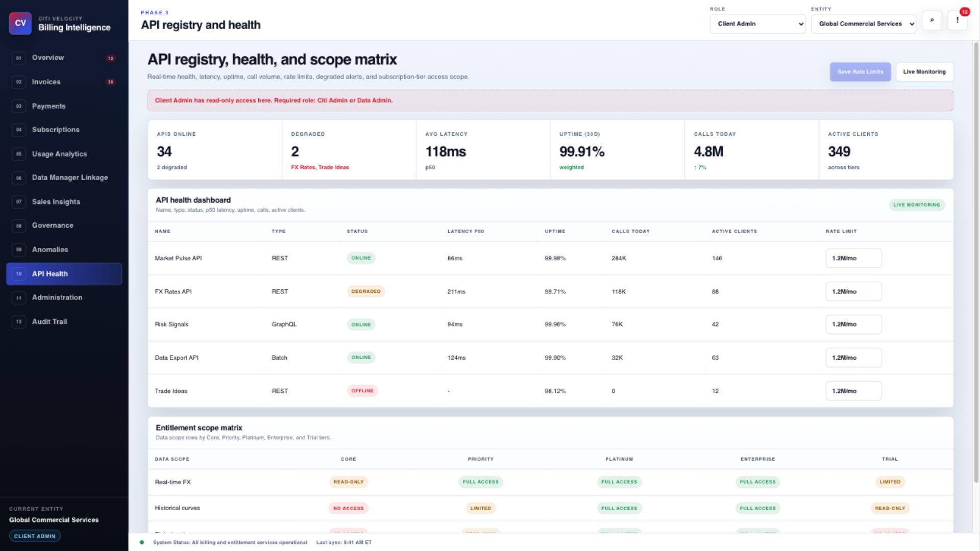Click the read-only access warning banner
980x551 pixels.
click(550, 101)
